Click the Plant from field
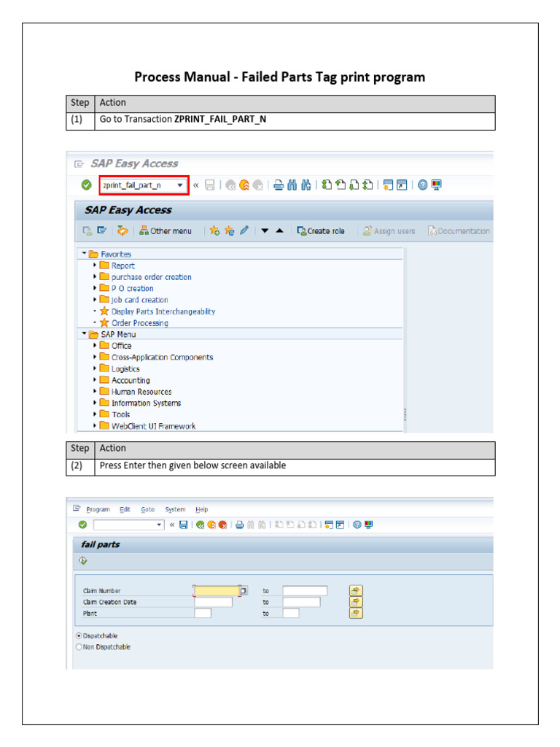The image size is (560, 747). 203,613
